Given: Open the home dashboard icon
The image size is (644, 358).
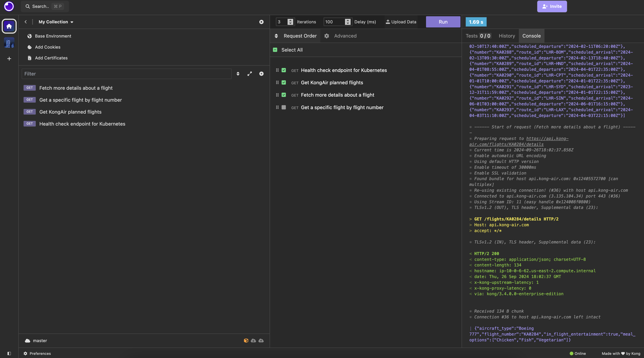Looking at the screenshot, I should [9, 26].
